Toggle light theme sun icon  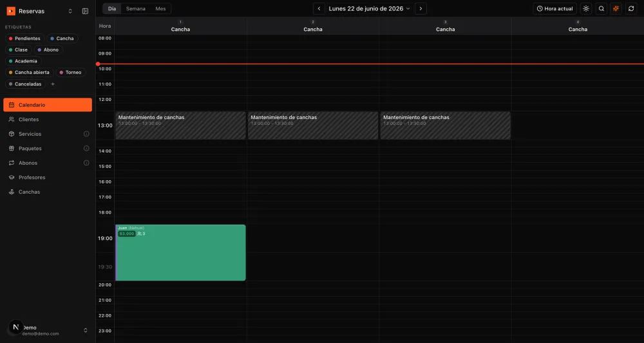pos(586,8)
